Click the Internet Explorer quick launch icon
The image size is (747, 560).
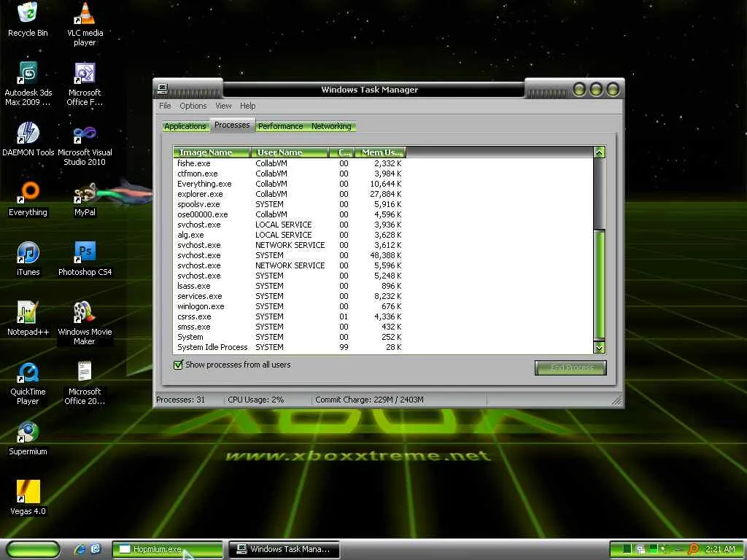click(80, 549)
